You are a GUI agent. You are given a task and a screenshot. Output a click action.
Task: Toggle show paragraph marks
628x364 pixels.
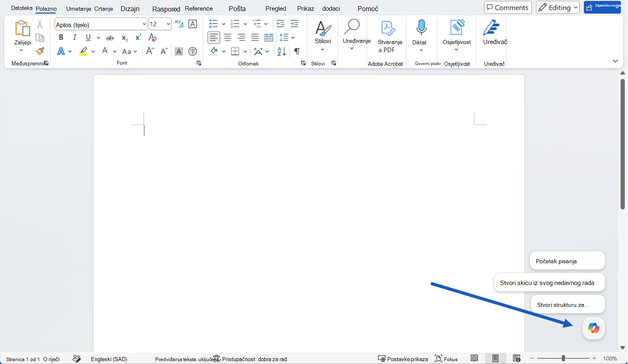point(297,51)
